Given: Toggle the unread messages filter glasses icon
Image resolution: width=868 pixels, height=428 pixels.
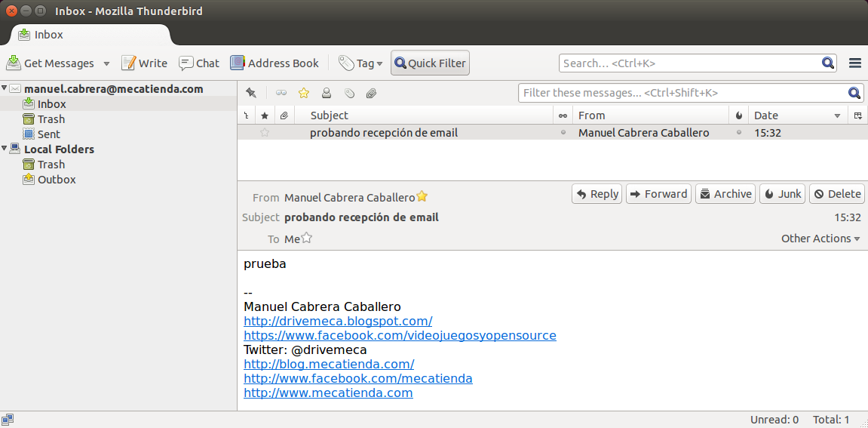Looking at the screenshot, I should [281, 93].
